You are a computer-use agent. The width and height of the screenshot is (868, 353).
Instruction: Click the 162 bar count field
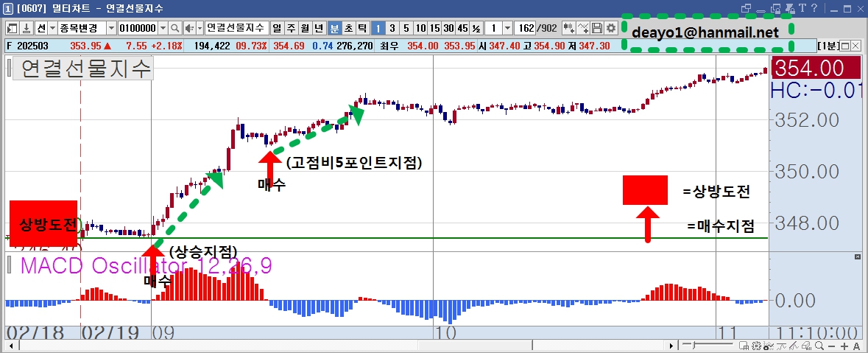pyautogui.click(x=525, y=28)
